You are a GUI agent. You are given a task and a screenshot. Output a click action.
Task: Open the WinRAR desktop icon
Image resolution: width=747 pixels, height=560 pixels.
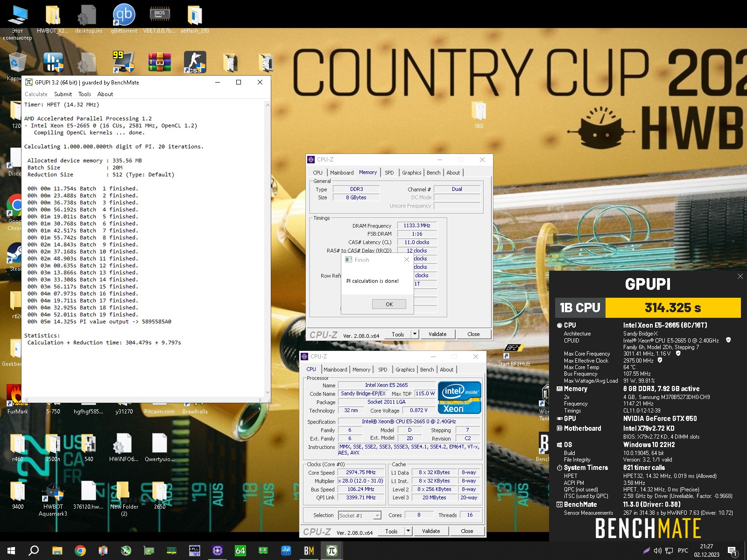pos(159,62)
